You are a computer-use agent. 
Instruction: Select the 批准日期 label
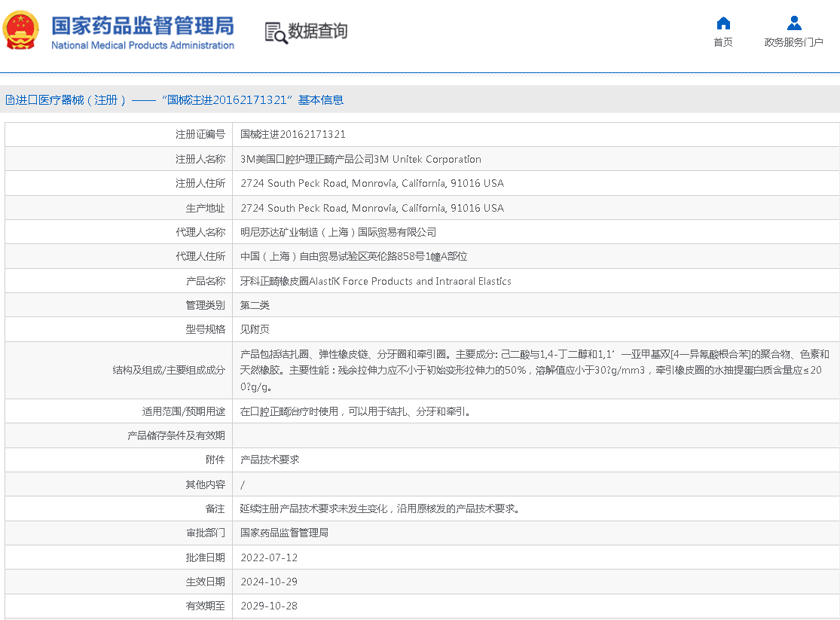[205, 557]
